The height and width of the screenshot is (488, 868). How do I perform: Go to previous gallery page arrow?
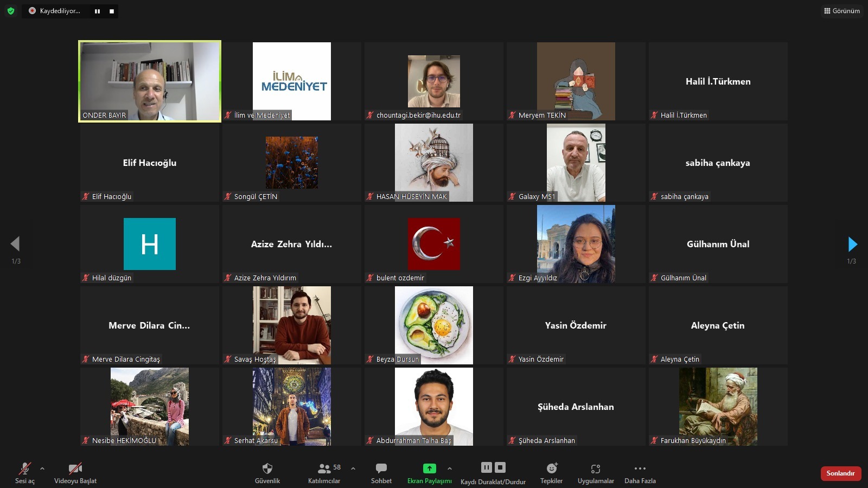point(15,244)
